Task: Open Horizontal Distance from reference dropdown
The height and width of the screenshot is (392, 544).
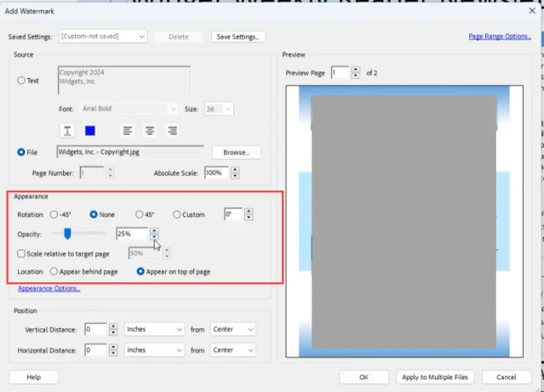Action: 232,350
